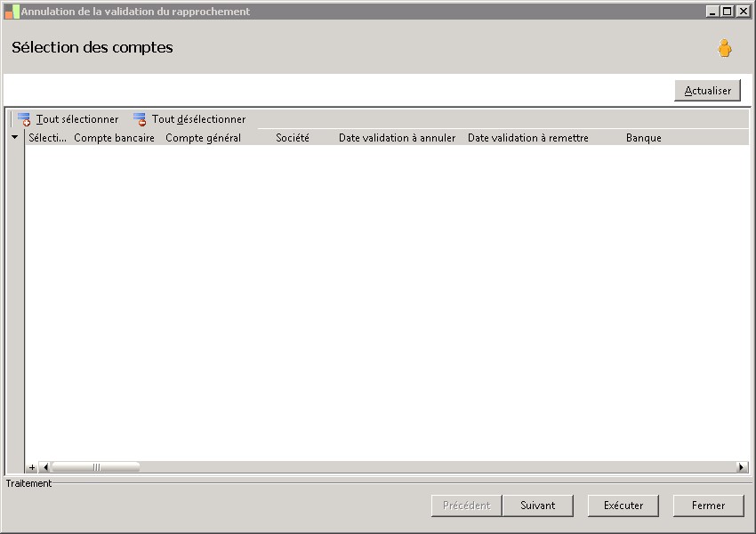Click the Tout désélectionner icon

click(140, 119)
